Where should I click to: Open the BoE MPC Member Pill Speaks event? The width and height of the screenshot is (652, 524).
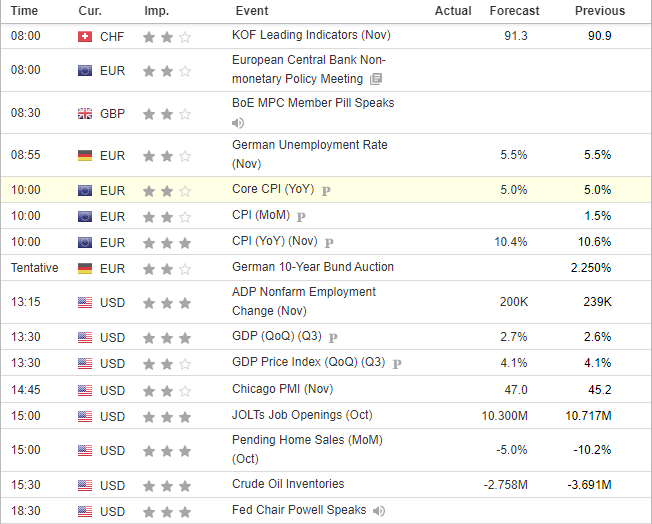coord(313,103)
